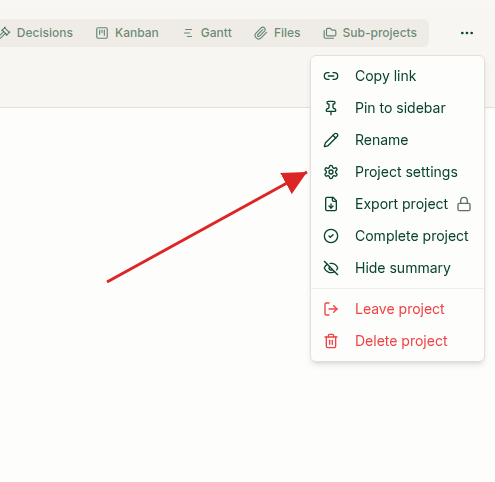Image resolution: width=495 pixels, height=482 pixels.
Task: Click the gear icon for Project settings
Action: point(331,172)
